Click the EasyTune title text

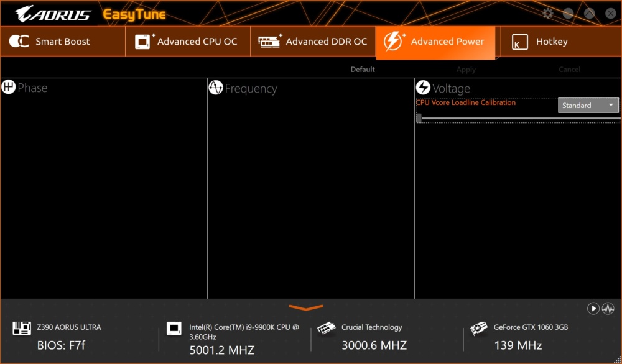coord(134,14)
